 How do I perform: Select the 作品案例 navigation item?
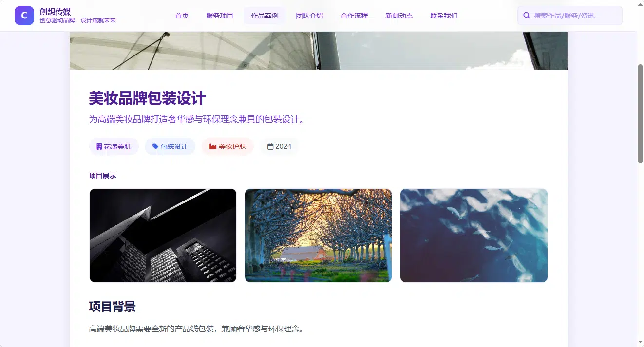[265, 16]
